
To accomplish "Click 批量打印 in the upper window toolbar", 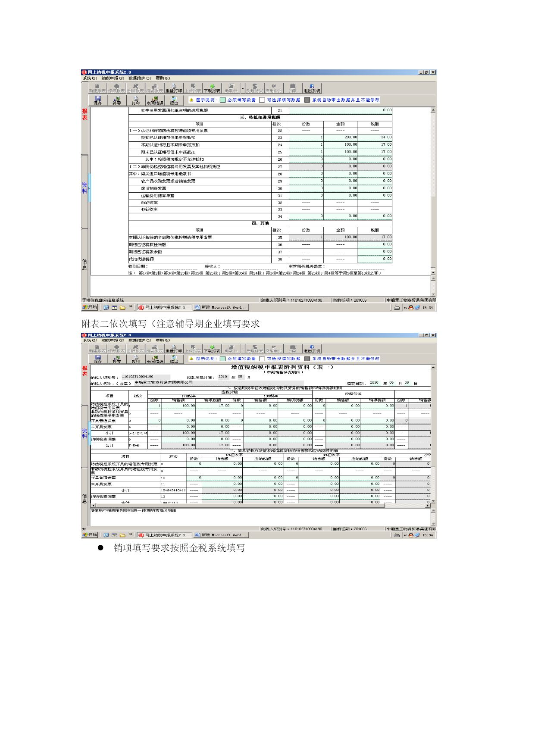I will tap(174, 88).
